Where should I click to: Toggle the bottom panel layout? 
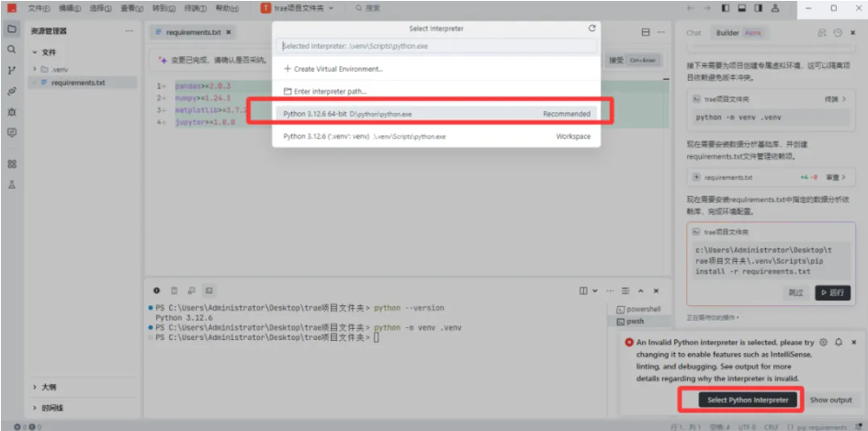[x=742, y=8]
